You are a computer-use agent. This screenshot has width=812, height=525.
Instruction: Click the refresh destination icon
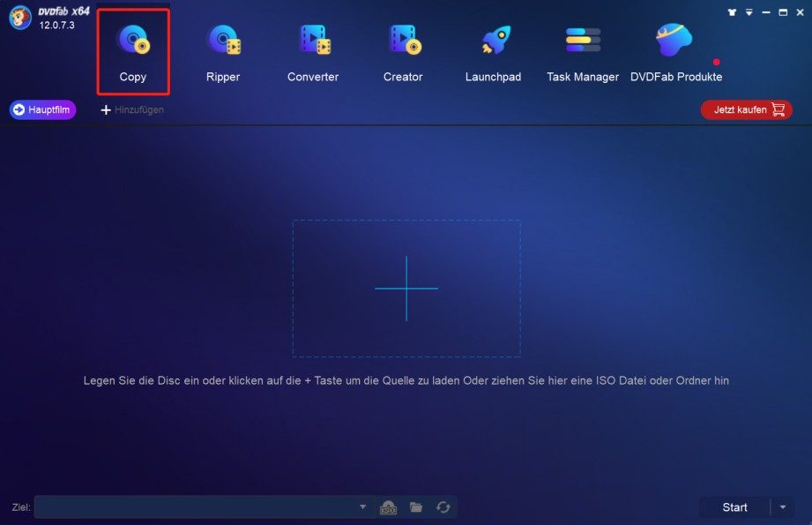[x=443, y=506]
